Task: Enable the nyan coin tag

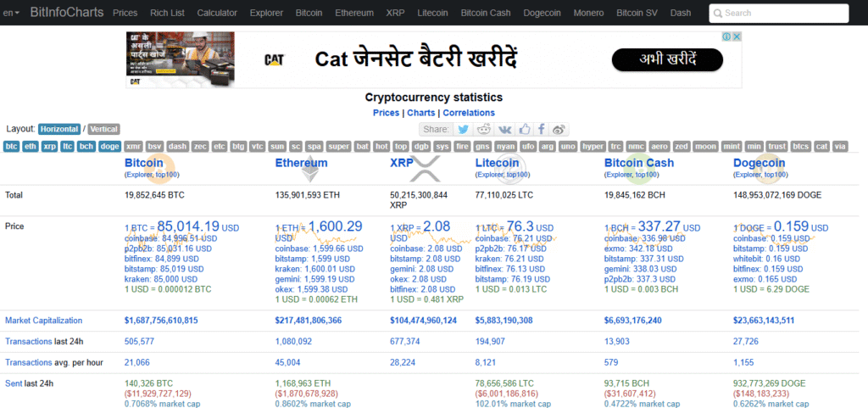Action: click(x=506, y=147)
